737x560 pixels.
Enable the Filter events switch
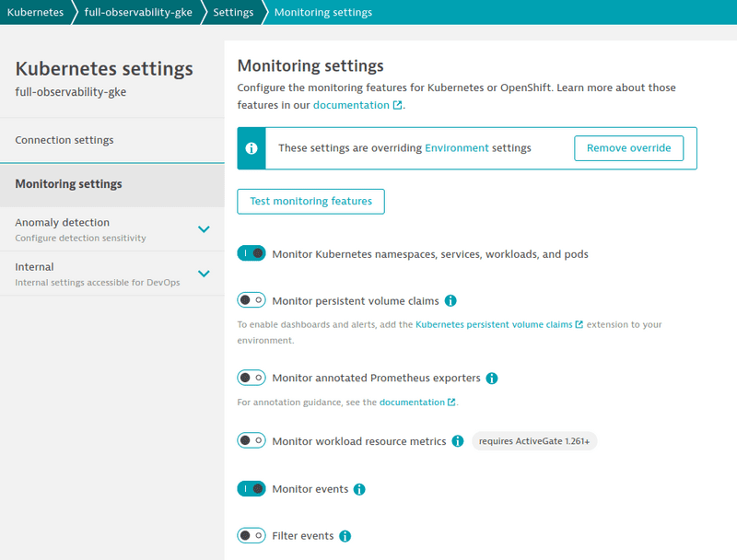click(x=252, y=535)
